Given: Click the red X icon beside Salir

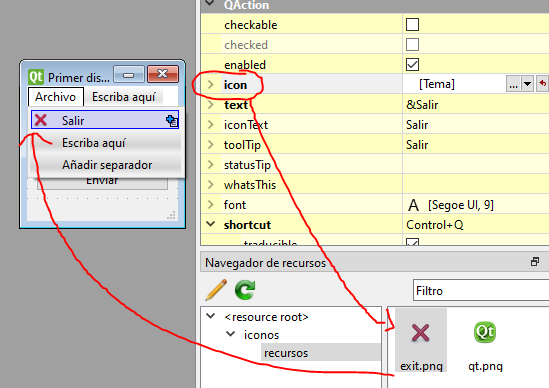Looking at the screenshot, I should coord(41,120).
